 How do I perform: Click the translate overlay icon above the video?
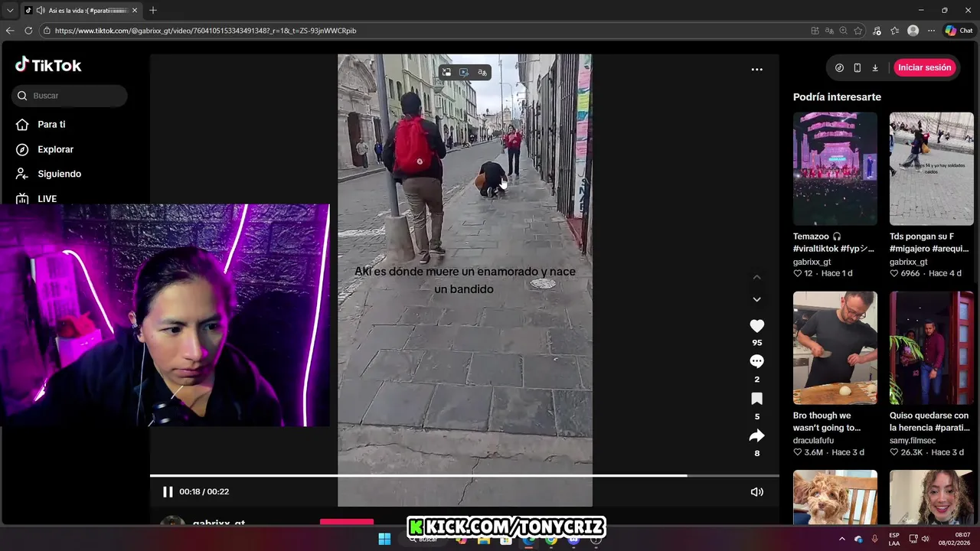point(482,72)
